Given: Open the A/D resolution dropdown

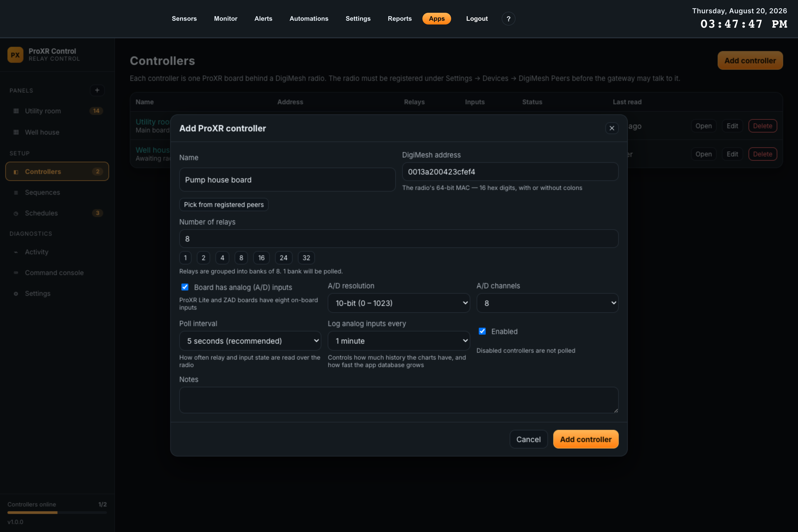Looking at the screenshot, I should [399, 303].
